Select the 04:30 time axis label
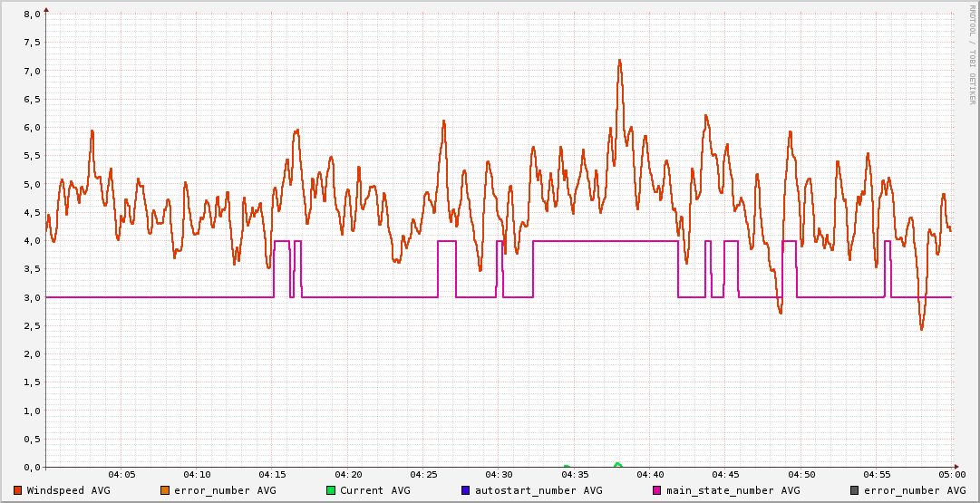The height and width of the screenshot is (503, 980). [499, 475]
